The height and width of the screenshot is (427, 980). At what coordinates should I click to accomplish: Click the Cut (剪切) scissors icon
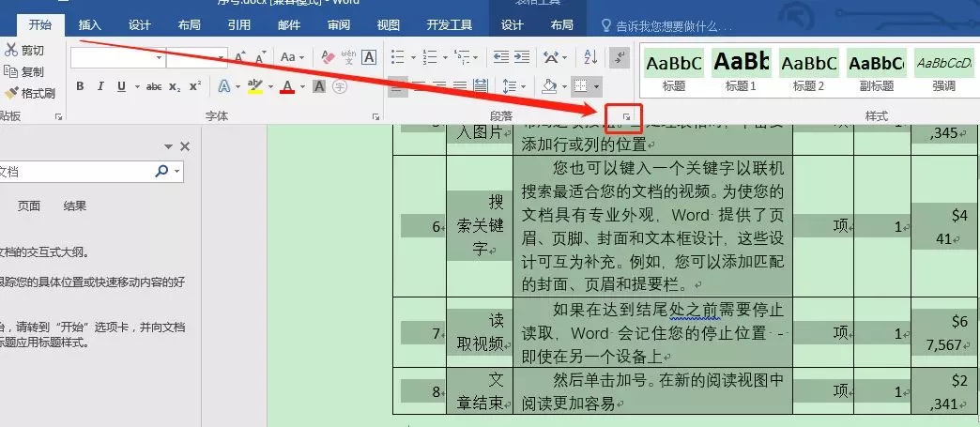(x=11, y=50)
